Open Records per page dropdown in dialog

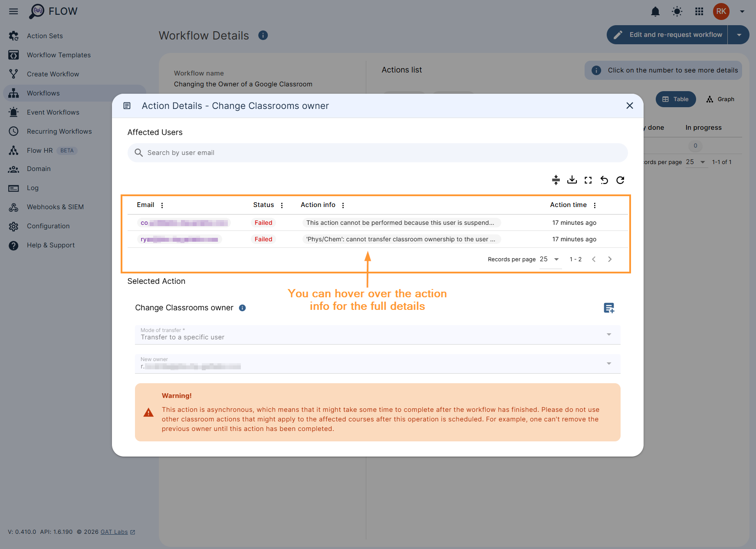(550, 259)
